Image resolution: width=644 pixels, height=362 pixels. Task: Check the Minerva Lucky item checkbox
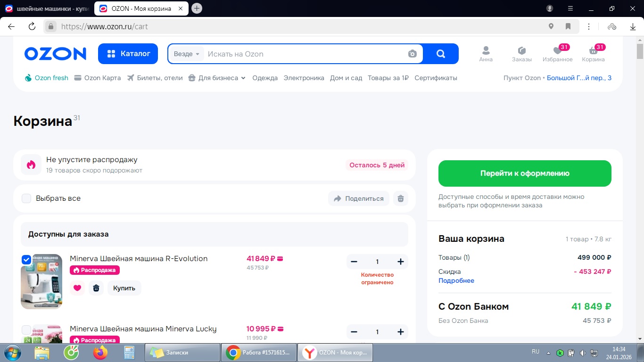point(26,330)
